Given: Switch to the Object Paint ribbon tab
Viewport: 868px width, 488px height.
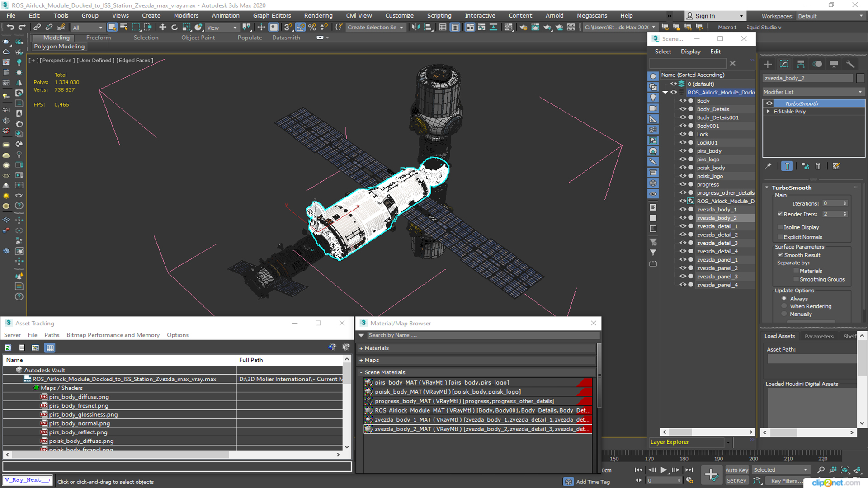Looking at the screenshot, I should pos(198,38).
